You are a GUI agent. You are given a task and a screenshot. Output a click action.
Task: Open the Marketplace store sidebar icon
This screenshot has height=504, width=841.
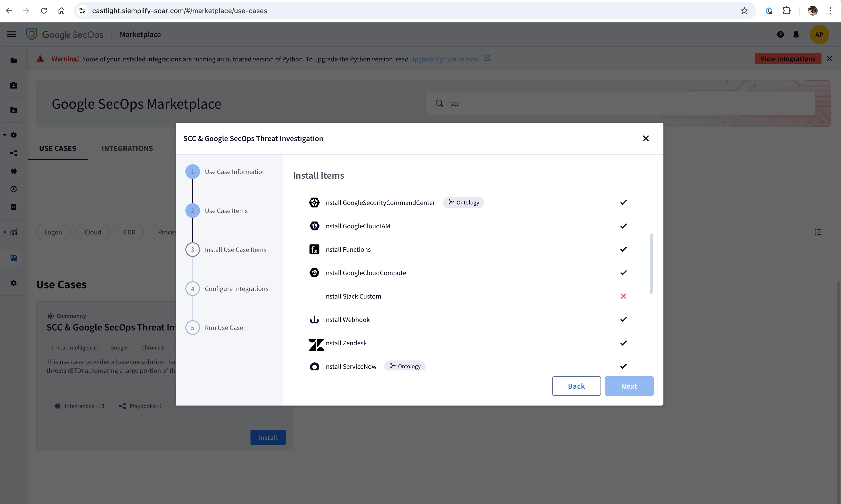pyautogui.click(x=14, y=258)
